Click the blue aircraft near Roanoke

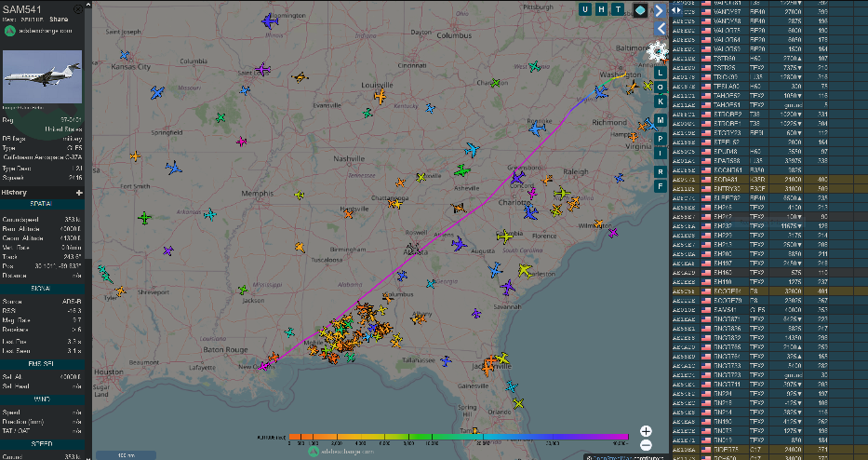click(537, 129)
